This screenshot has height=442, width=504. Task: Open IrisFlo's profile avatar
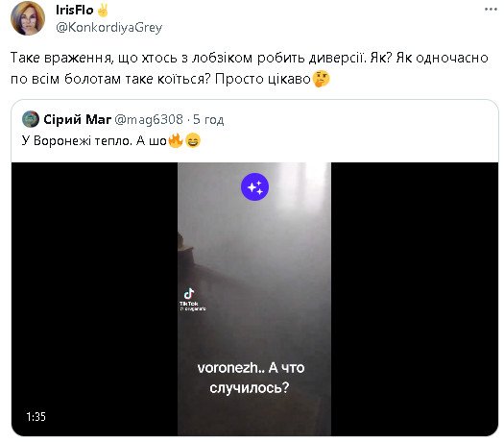tap(28, 18)
